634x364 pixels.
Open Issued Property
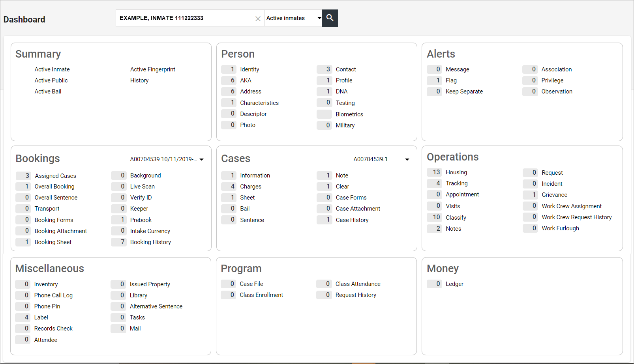150,284
